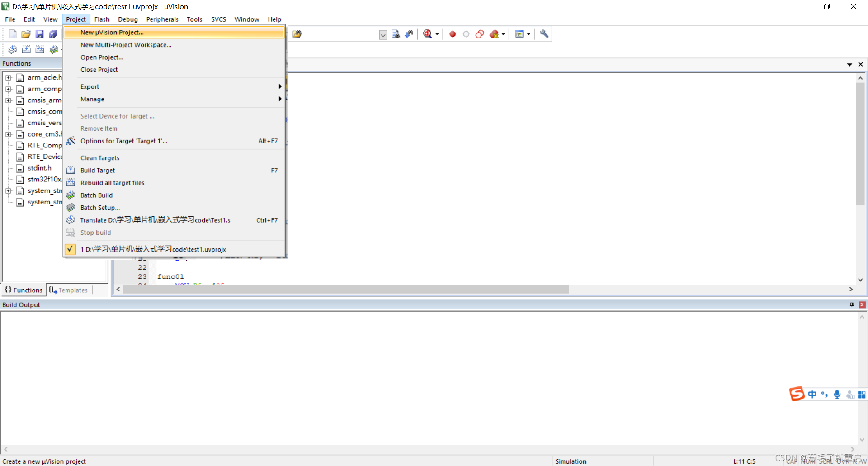Expand the core_cm3.h tree node
Screen dimensions: 868x466
(8, 134)
